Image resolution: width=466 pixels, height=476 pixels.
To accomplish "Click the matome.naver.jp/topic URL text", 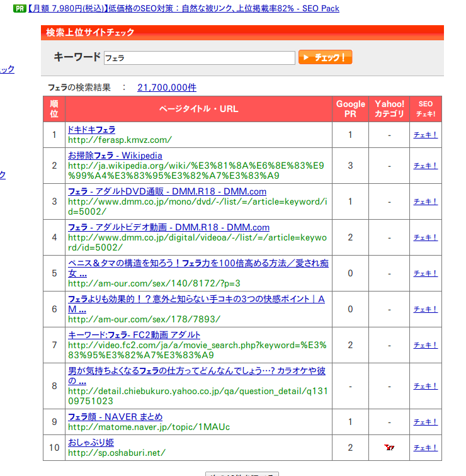I will (x=149, y=427).
